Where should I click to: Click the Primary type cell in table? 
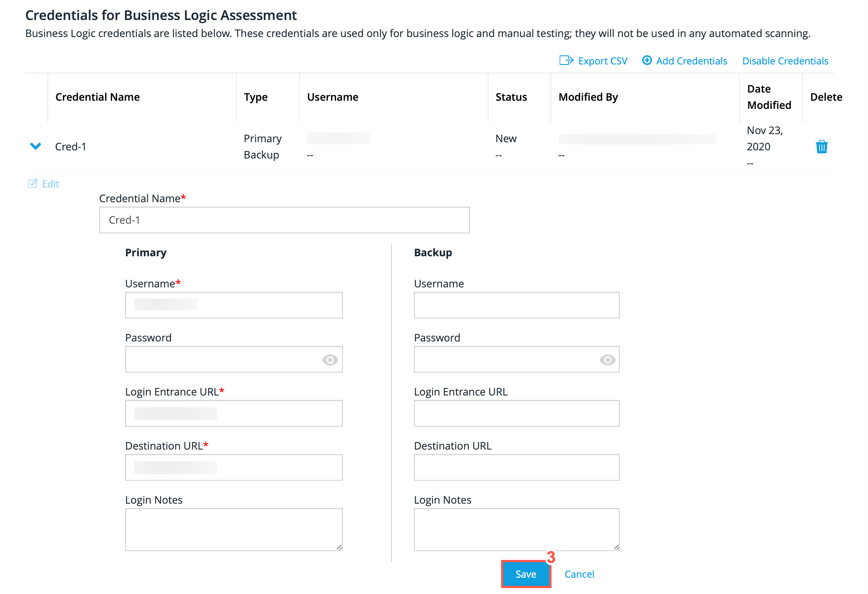click(x=262, y=139)
